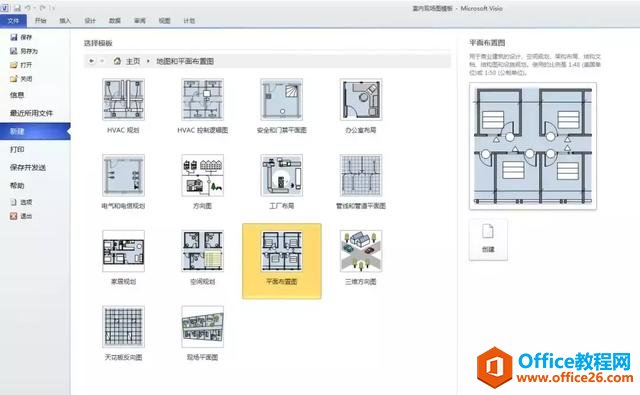The image size is (640, 395).
Task: Select the highlighted 平面布置图 floor plan template
Action: tap(282, 261)
